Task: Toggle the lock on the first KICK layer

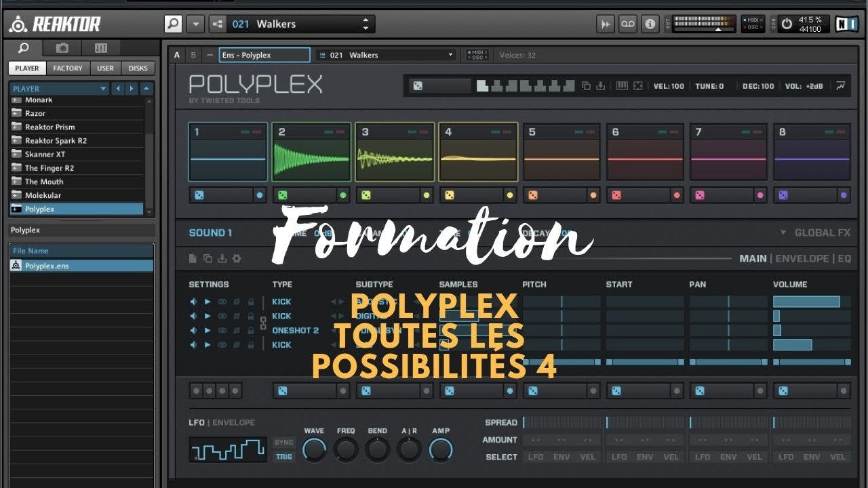Action: 251,302
